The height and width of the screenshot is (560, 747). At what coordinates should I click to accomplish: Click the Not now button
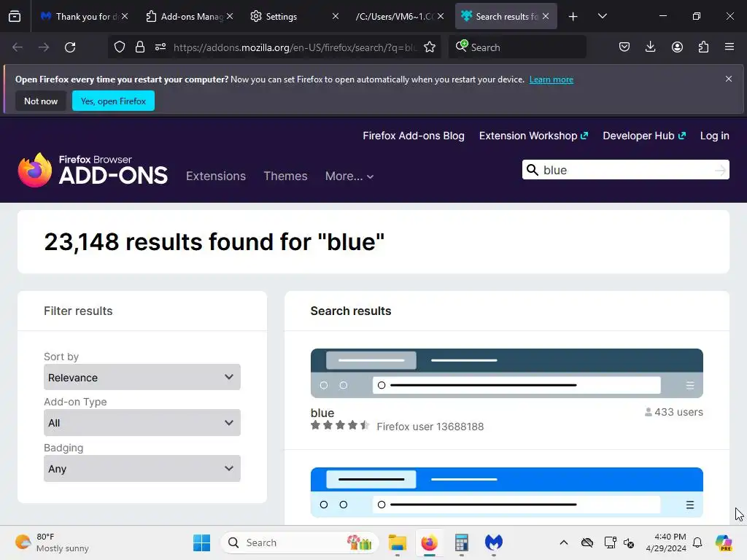pyautogui.click(x=41, y=101)
